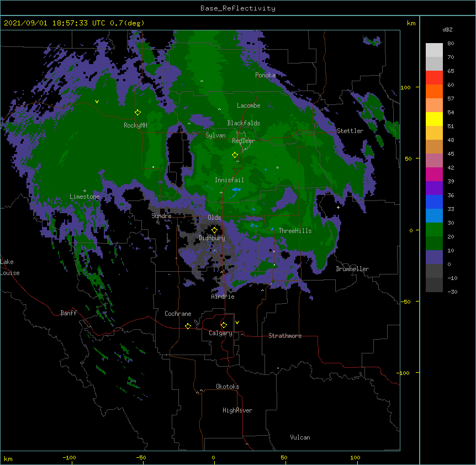The height and width of the screenshot is (465, 476).
Task: Select the dark green 10-20 dBZ swatch
Action: (x=434, y=243)
